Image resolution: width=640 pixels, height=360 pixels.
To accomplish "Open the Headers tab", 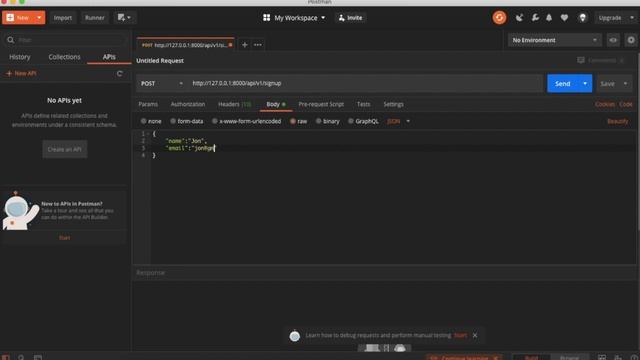I will [235, 104].
